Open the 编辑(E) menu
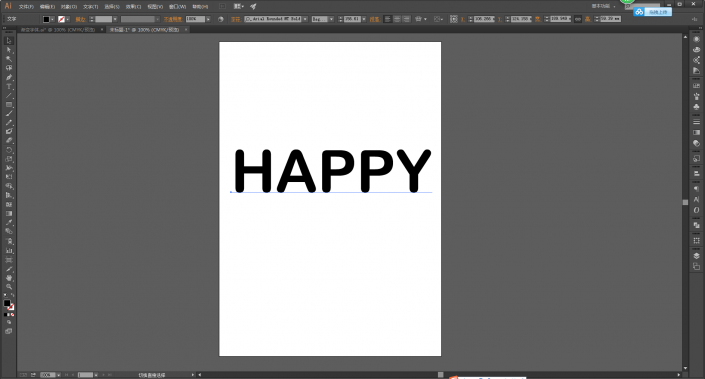Screen dimensions: 705x379 pyautogui.click(x=47, y=7)
